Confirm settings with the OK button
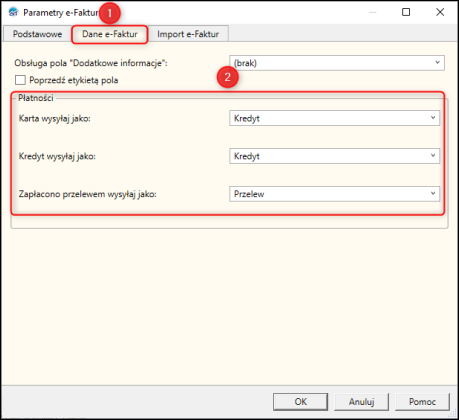This screenshot has width=459, height=420. 300,402
